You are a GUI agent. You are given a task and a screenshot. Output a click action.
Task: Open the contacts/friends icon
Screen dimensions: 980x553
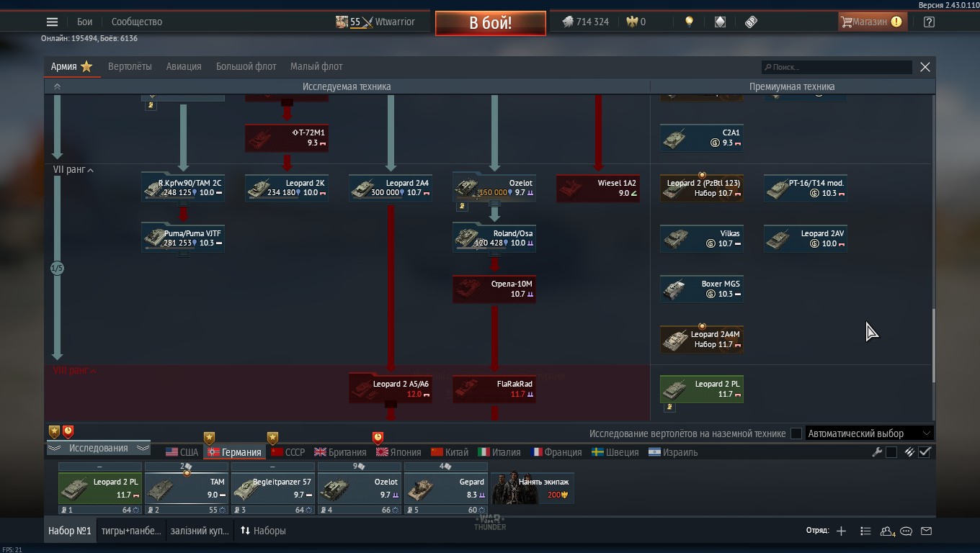[888, 531]
